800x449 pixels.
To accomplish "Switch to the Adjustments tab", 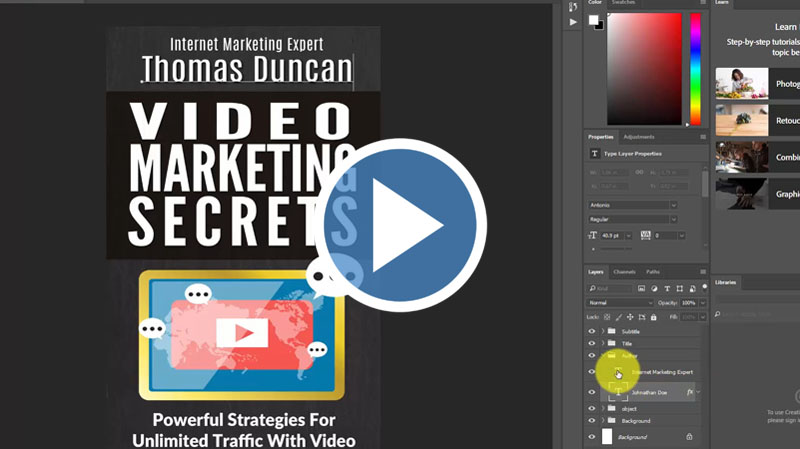I will [638, 137].
